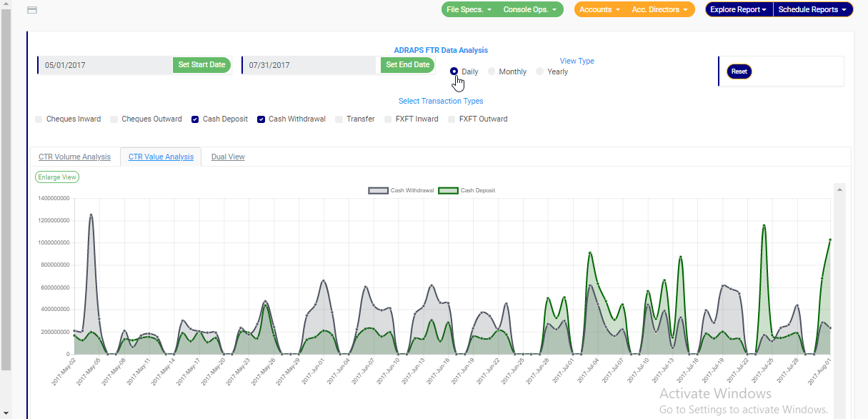The width and height of the screenshot is (868, 419).
Task: Enable the Cheques Inward checkbox
Action: (x=39, y=119)
